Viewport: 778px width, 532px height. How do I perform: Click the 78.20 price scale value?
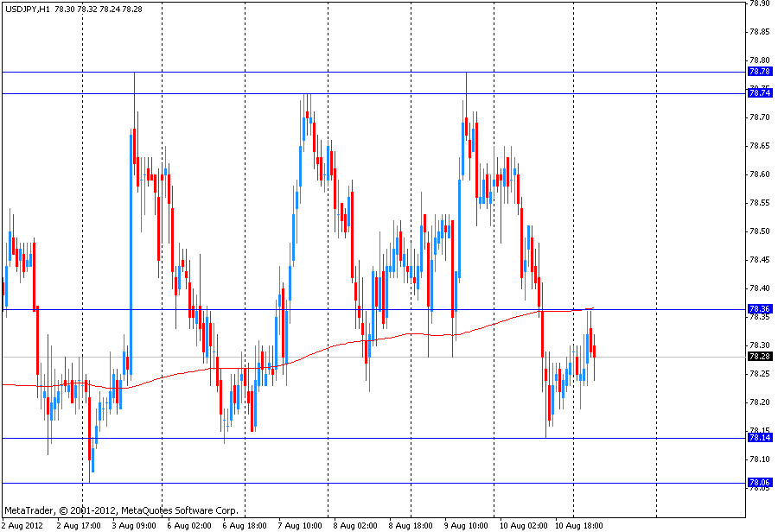760,402
